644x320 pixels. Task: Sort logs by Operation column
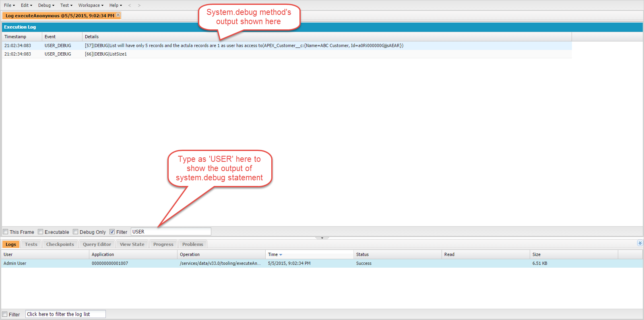click(x=221, y=254)
